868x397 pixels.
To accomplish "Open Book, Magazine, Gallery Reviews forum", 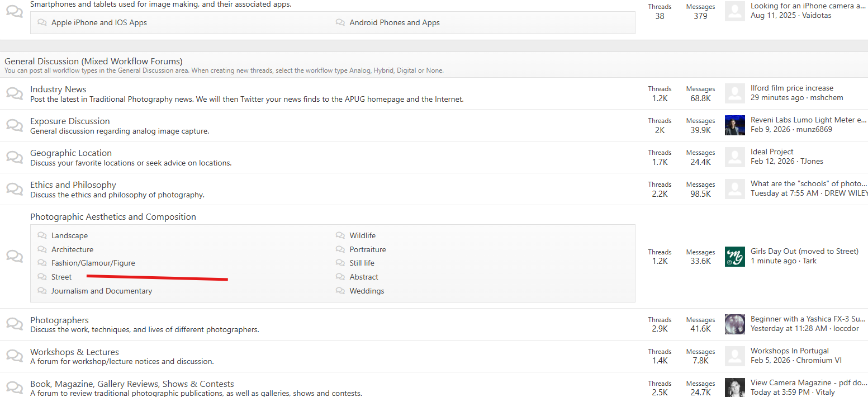I will pos(132,384).
